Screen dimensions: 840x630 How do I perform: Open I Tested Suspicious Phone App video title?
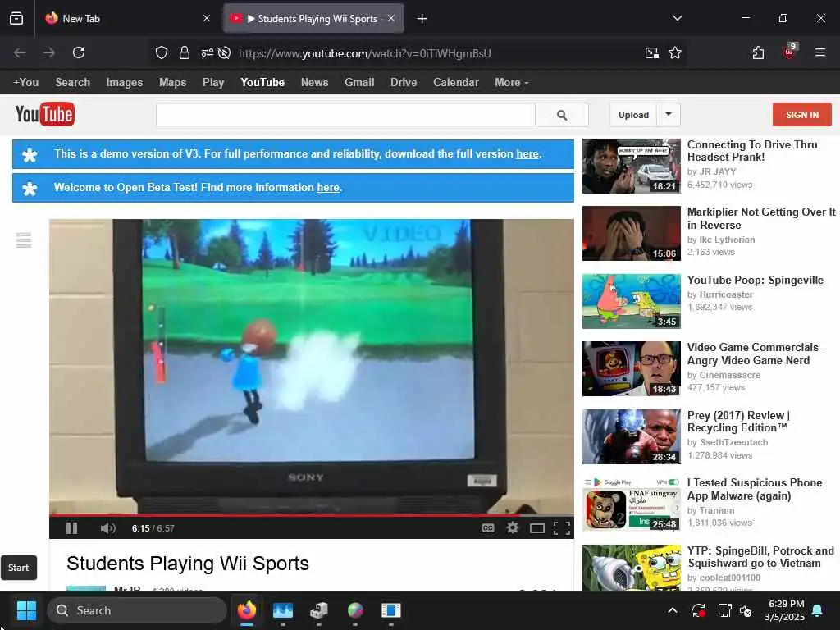(755, 489)
